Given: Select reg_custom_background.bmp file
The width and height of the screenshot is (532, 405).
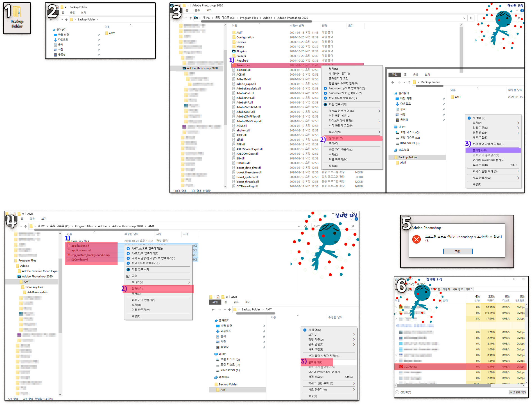Looking at the screenshot, I should [x=90, y=255].
